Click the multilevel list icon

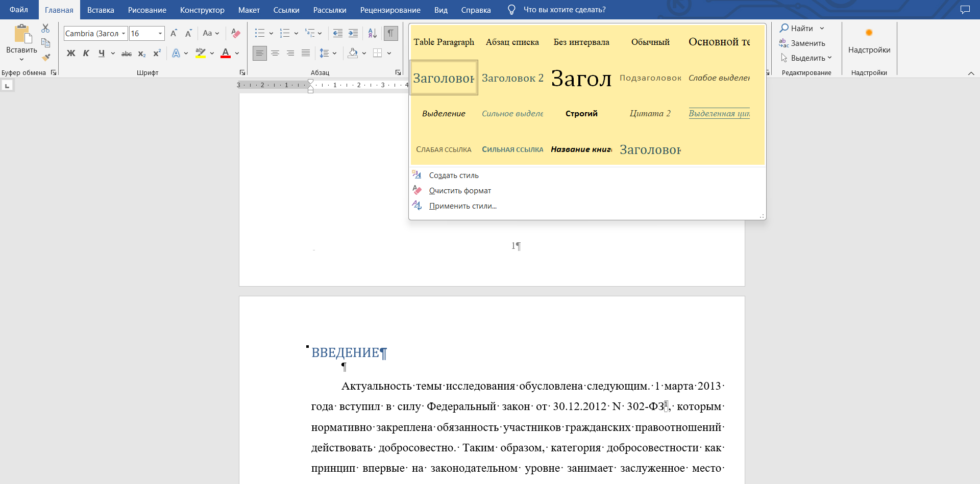point(310,34)
